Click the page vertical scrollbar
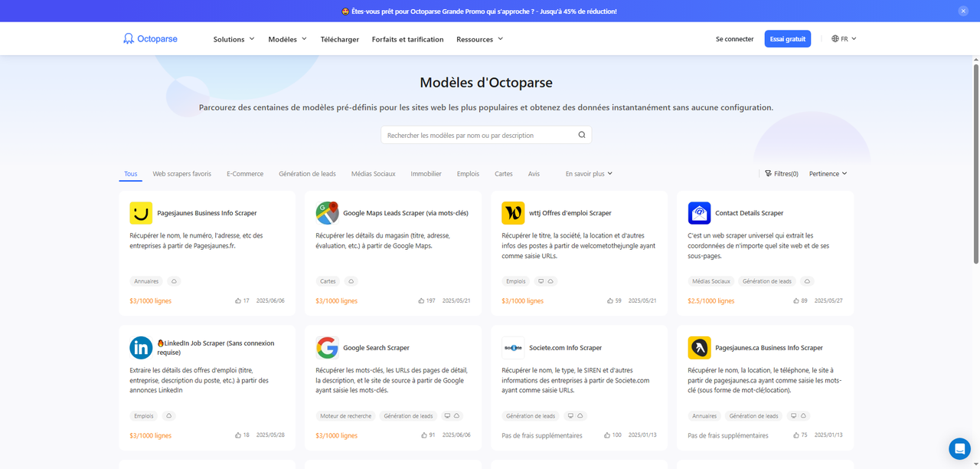 tap(975, 165)
